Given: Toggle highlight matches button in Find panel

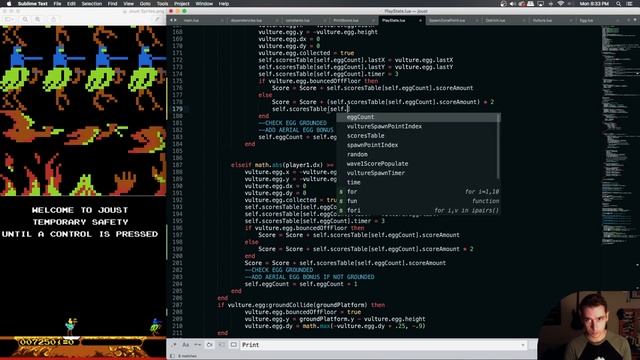Looking at the screenshot, I should (x=233, y=345).
